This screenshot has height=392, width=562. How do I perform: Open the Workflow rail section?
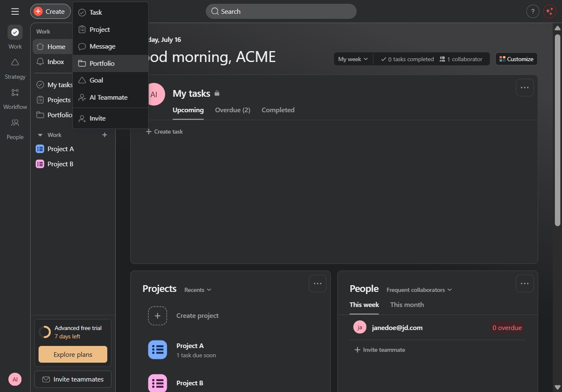[15, 99]
